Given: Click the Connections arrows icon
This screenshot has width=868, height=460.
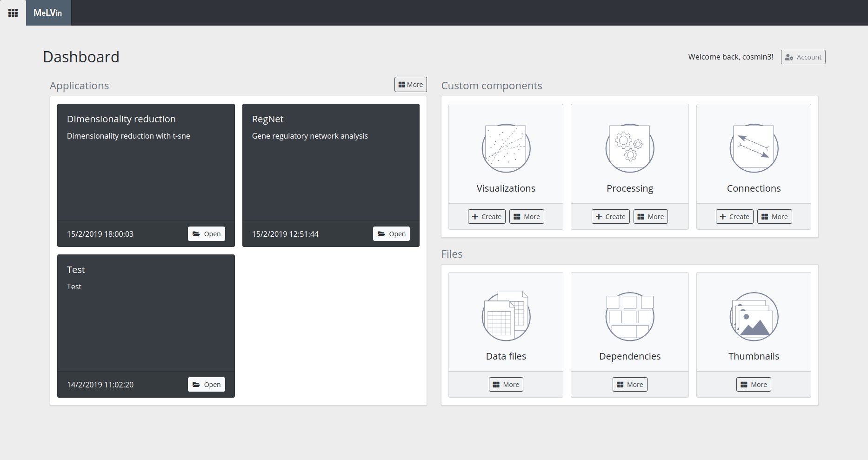Looking at the screenshot, I should pos(754,148).
